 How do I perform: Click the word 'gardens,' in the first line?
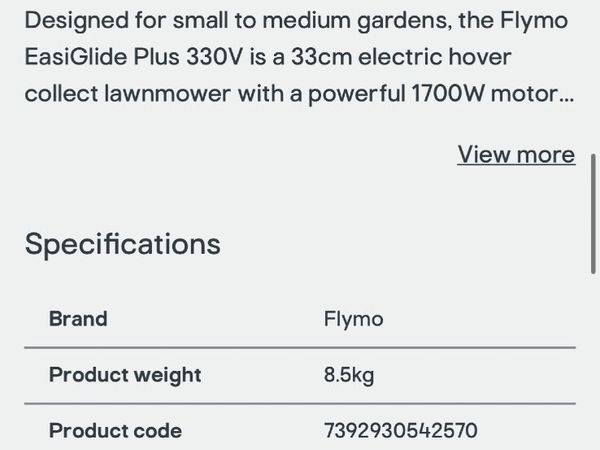tap(402, 21)
